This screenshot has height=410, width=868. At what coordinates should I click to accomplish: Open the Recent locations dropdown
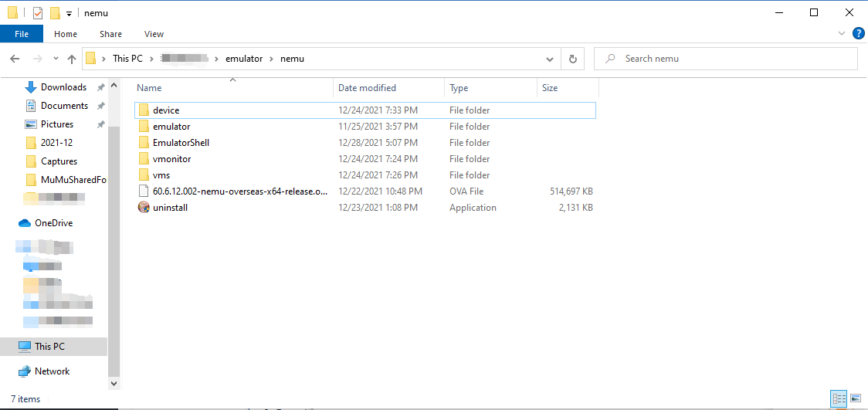pyautogui.click(x=56, y=58)
